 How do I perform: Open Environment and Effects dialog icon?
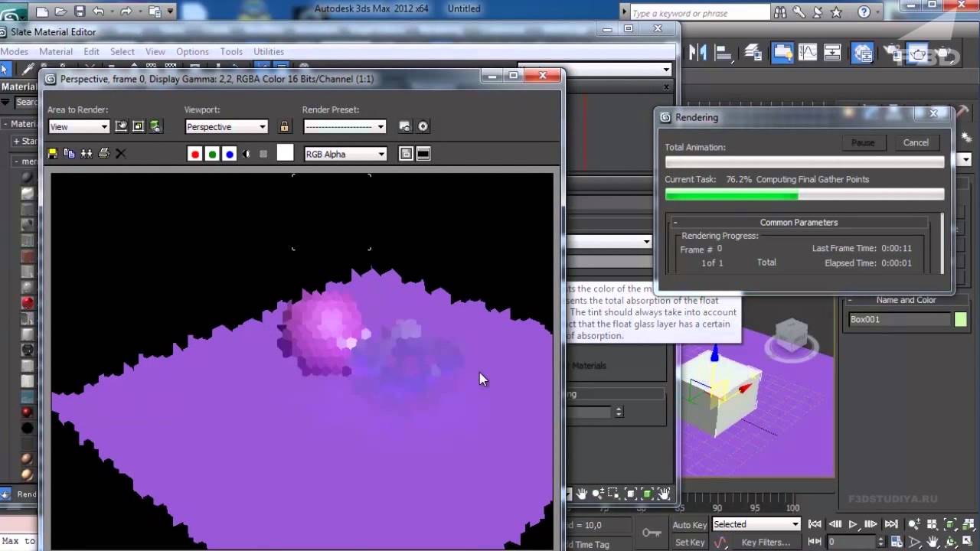(x=423, y=126)
